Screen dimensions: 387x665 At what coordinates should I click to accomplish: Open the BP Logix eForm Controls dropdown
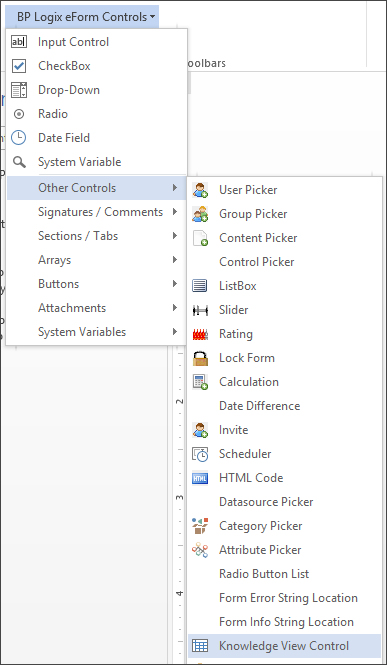pyautogui.click(x=83, y=17)
